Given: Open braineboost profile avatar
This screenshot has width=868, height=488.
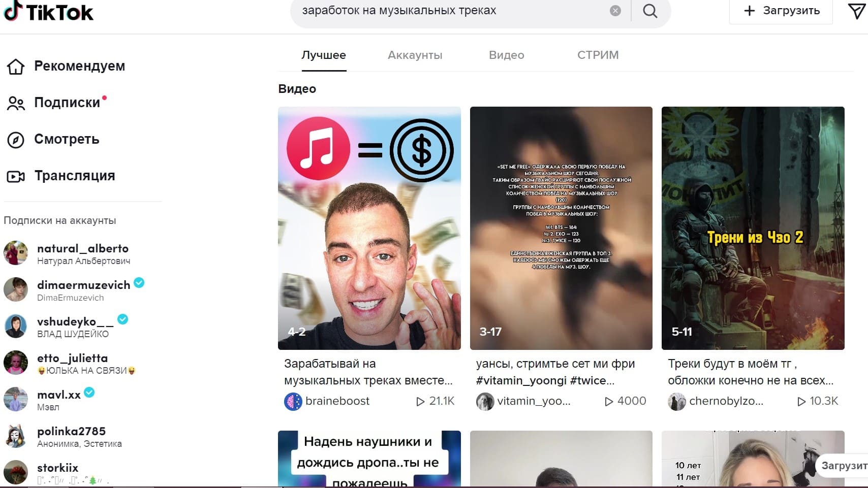Looking at the screenshot, I should coord(293,402).
